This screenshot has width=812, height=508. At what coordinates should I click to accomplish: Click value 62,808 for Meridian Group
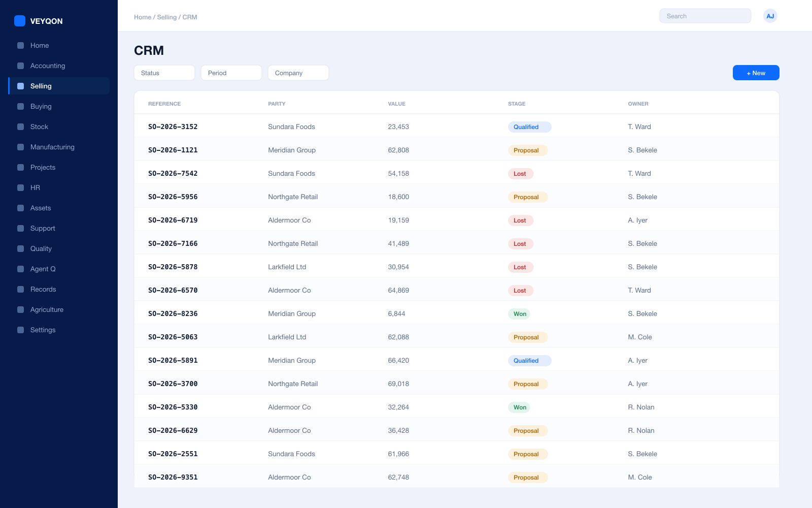tap(398, 150)
